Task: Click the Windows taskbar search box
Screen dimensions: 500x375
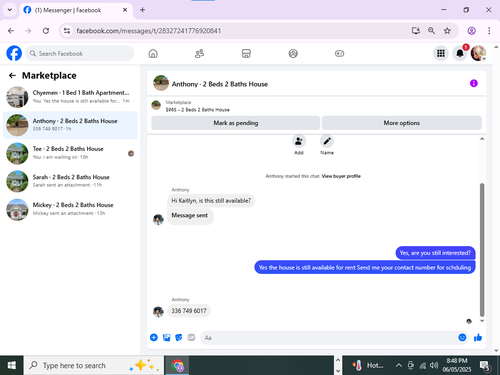Action: coord(94,365)
